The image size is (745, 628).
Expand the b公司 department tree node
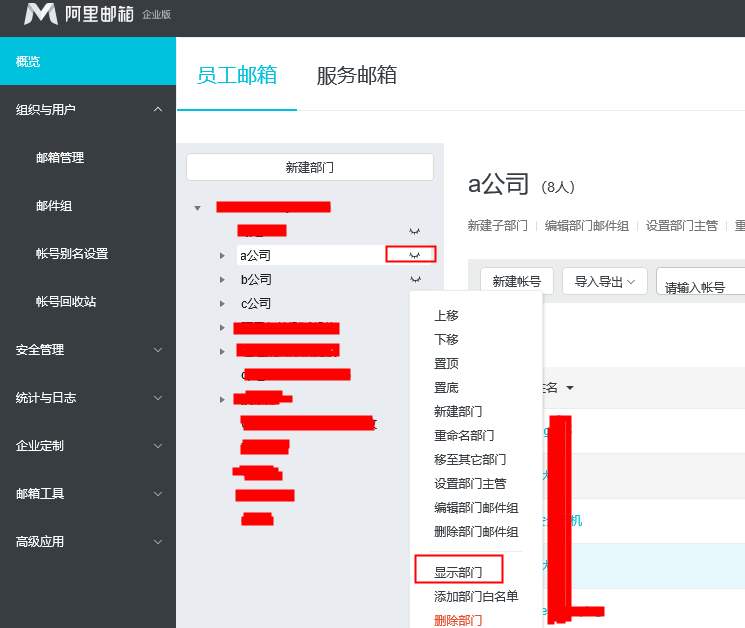click(222, 280)
